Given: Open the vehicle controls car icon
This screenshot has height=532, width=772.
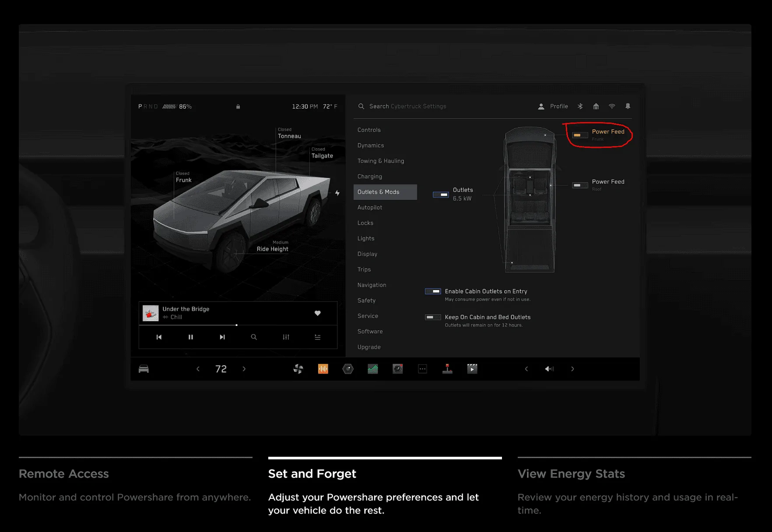Looking at the screenshot, I should (x=144, y=369).
